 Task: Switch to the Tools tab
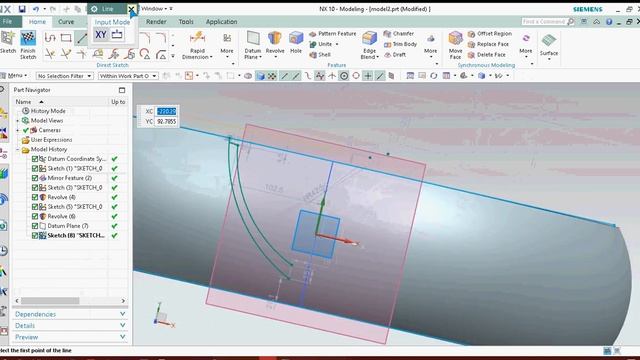[186, 22]
